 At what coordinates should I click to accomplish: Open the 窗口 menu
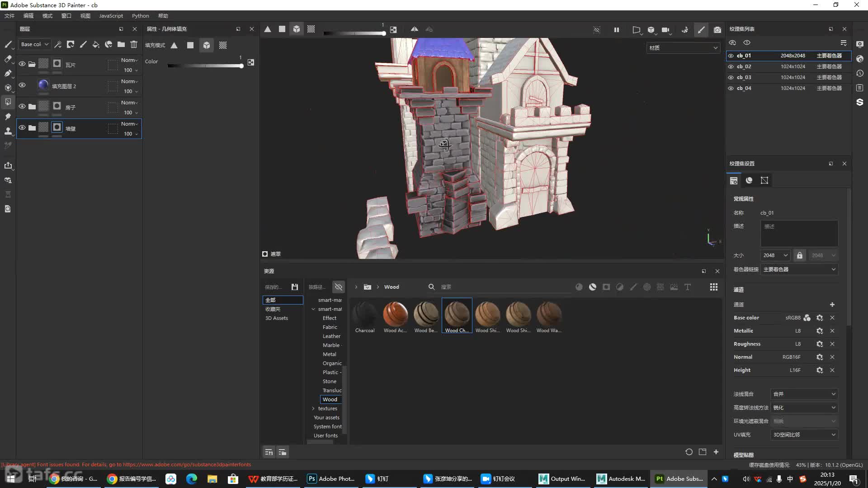tap(66, 16)
